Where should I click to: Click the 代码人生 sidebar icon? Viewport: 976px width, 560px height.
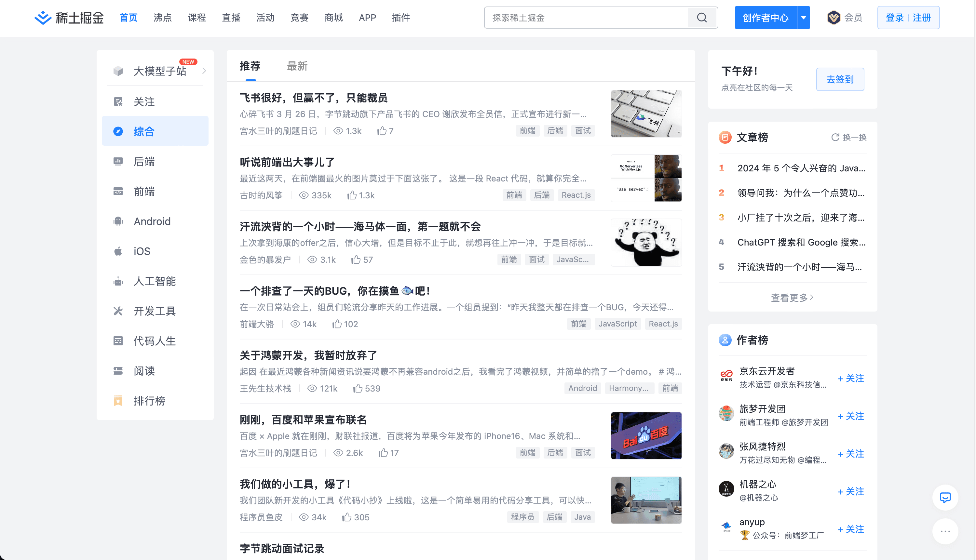pyautogui.click(x=118, y=341)
